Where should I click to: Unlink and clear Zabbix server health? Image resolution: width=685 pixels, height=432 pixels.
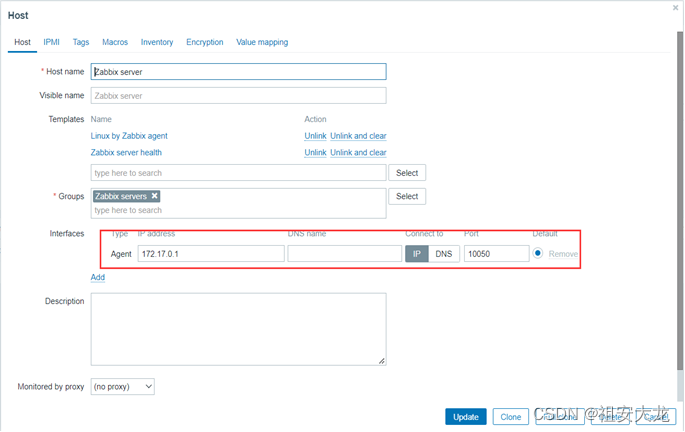click(x=358, y=152)
